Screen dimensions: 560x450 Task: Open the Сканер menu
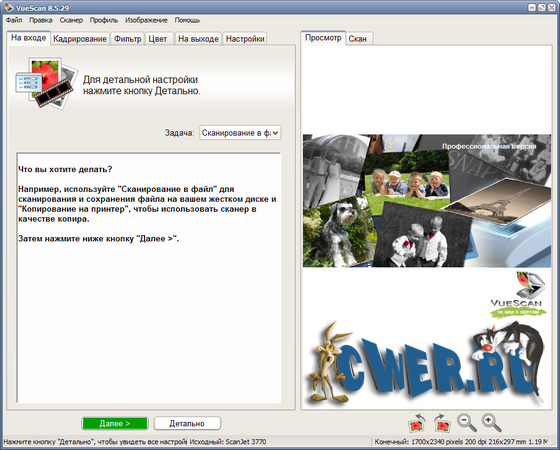(71, 20)
